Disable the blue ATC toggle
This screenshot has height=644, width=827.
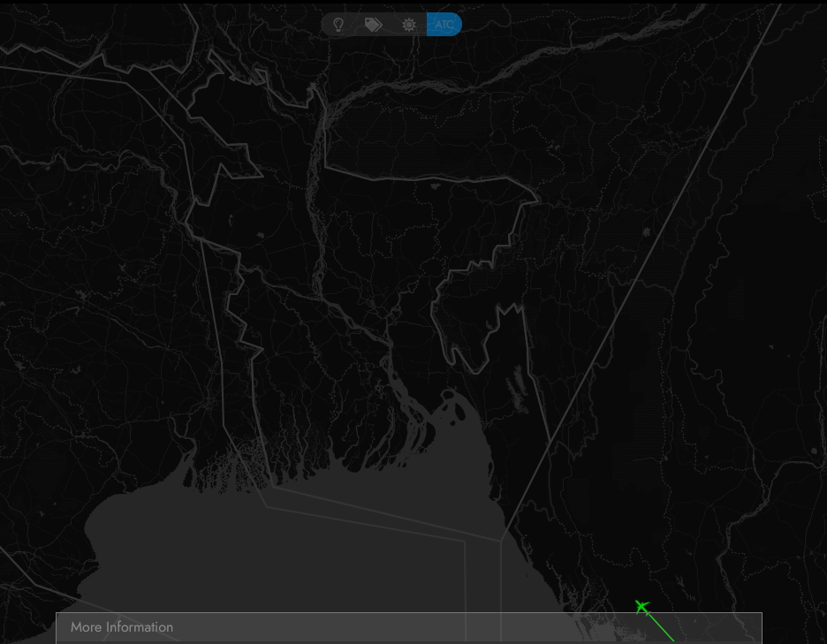(444, 25)
